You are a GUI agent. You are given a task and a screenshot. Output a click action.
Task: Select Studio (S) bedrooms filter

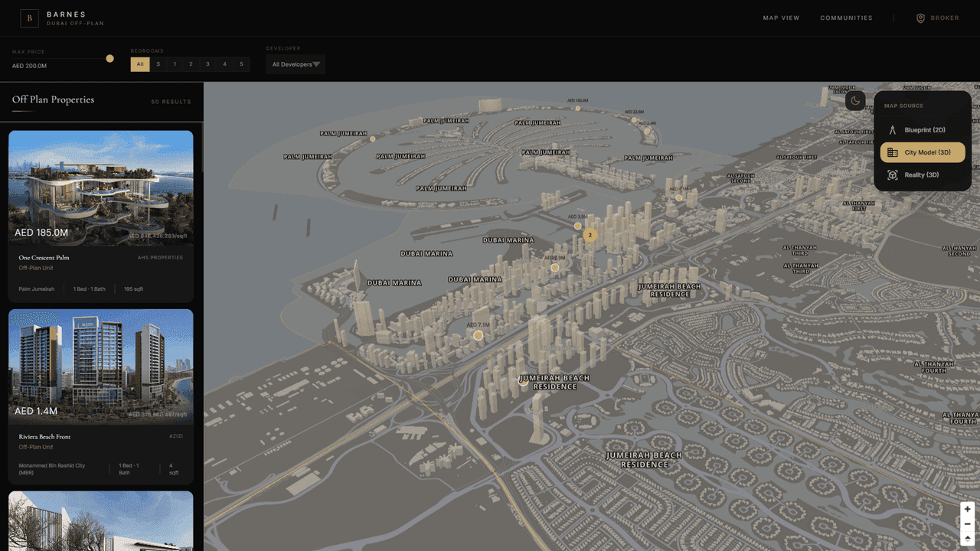click(x=158, y=64)
